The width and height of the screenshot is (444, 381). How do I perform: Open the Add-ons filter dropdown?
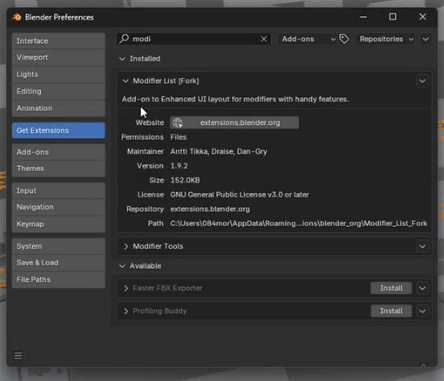pos(307,39)
